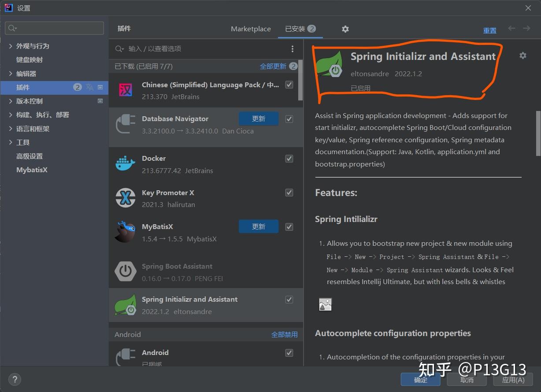Click the gear icon in the plugins toolbar
Viewport: 541px width, 392px height.
click(x=345, y=29)
